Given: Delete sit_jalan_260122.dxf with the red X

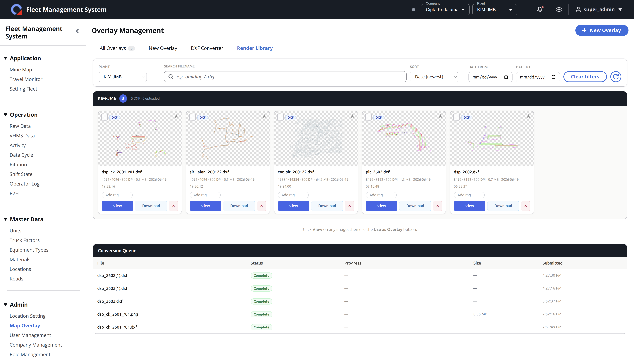Looking at the screenshot, I should [262, 206].
